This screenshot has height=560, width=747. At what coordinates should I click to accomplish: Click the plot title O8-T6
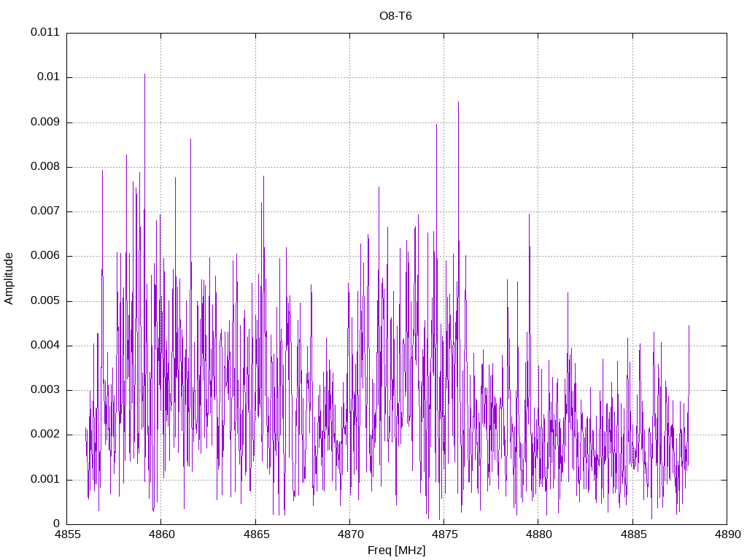(x=395, y=16)
